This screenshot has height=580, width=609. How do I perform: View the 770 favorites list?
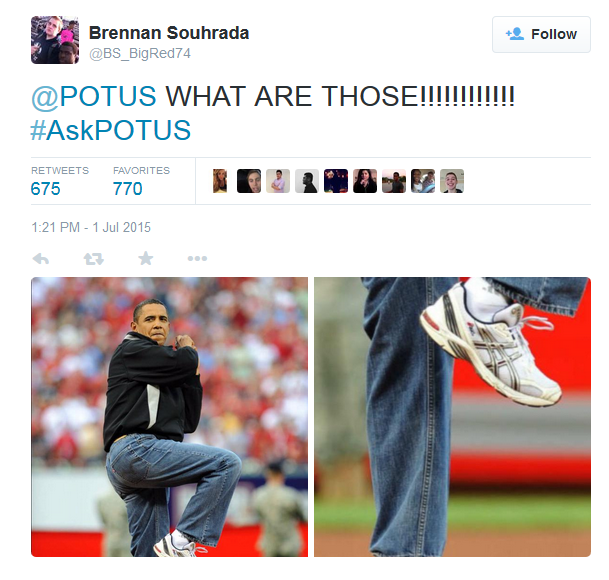(141, 181)
